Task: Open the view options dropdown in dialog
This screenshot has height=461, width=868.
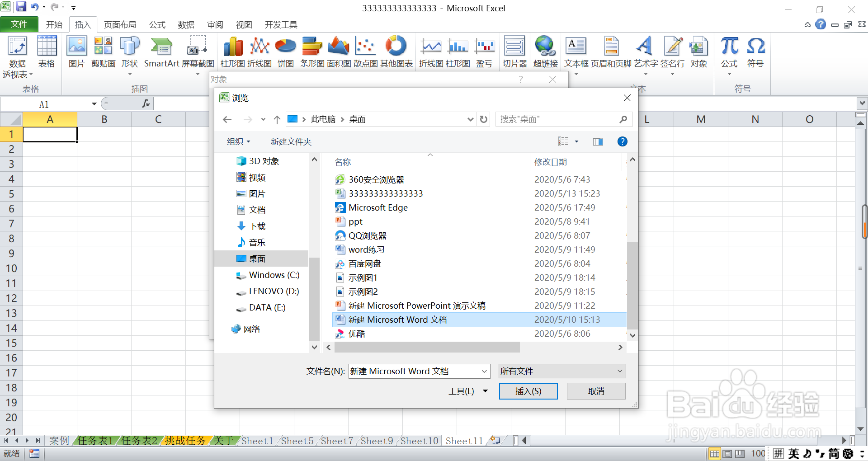Action: click(576, 141)
